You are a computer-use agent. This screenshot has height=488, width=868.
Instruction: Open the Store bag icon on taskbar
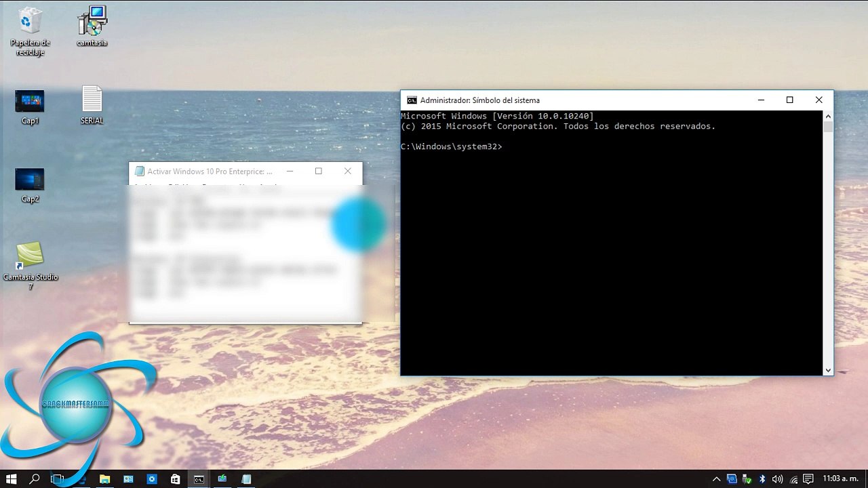176,479
